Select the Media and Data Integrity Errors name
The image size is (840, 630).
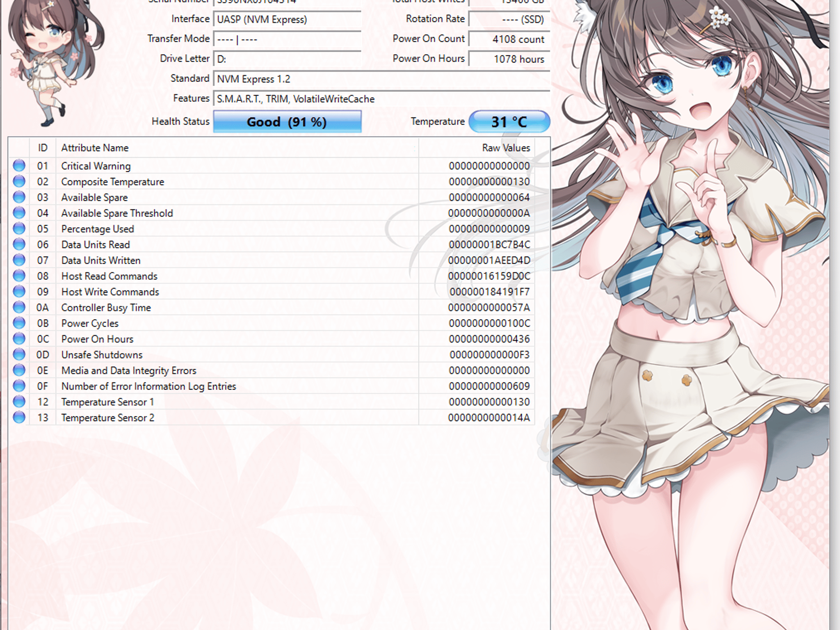tap(129, 370)
